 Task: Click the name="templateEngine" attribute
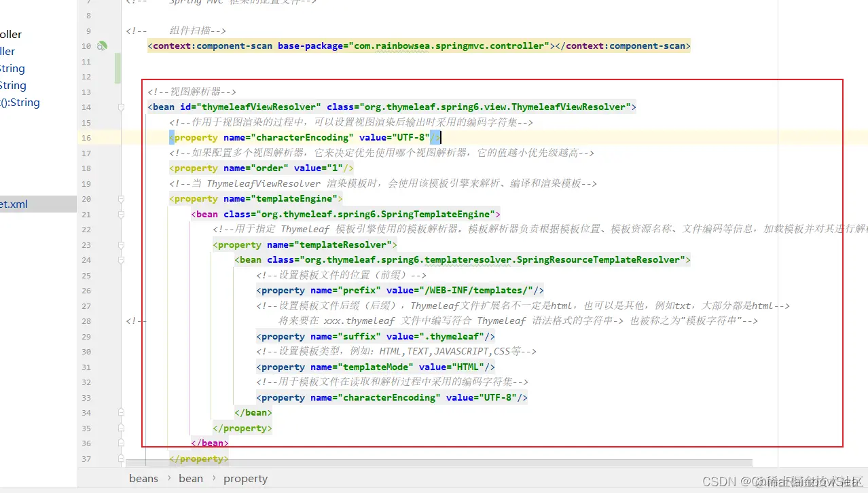tap(281, 199)
